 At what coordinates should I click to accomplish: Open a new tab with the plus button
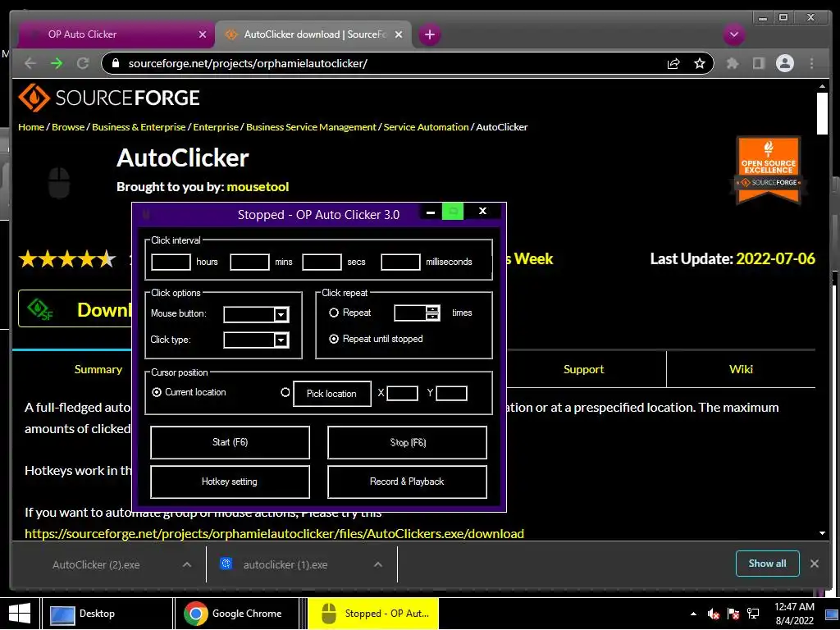(x=429, y=34)
